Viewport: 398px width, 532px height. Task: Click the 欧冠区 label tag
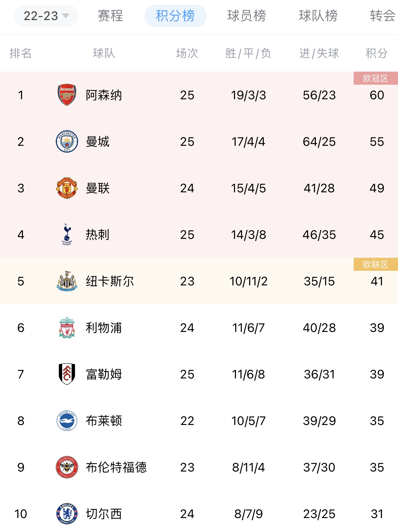pos(376,78)
